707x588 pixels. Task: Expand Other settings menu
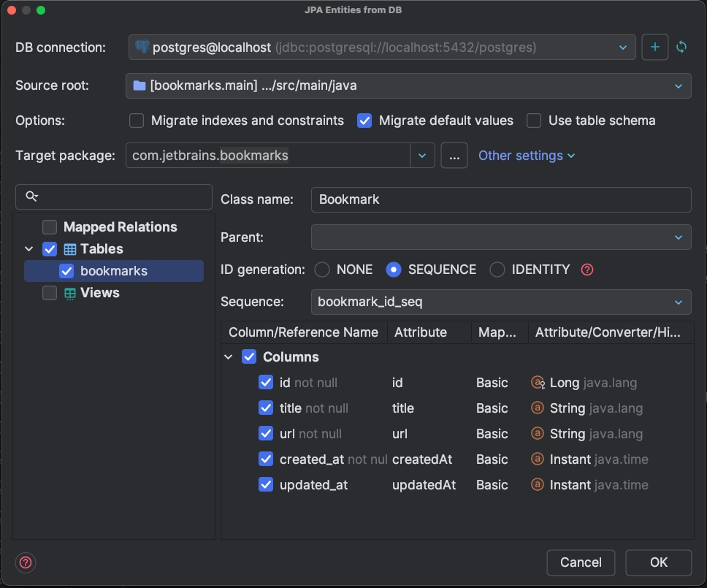coord(526,156)
